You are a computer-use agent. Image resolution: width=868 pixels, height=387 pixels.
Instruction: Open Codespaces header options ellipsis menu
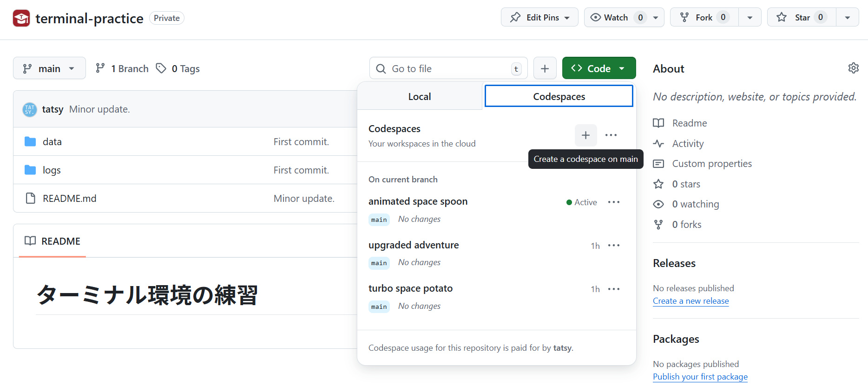pos(611,135)
